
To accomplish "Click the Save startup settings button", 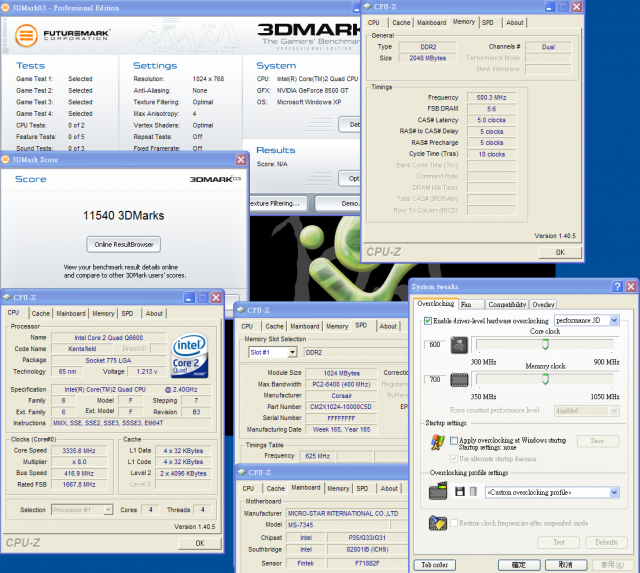I will pyautogui.click(x=598, y=441).
